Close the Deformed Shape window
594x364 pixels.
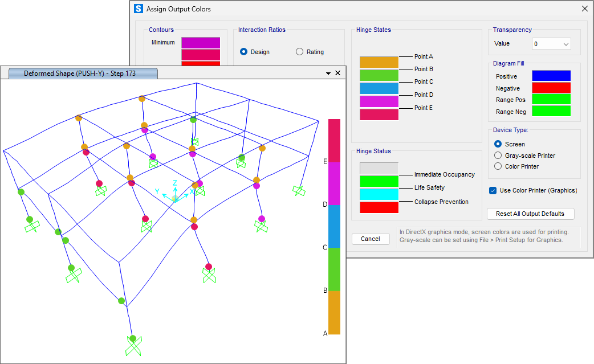[x=337, y=73]
